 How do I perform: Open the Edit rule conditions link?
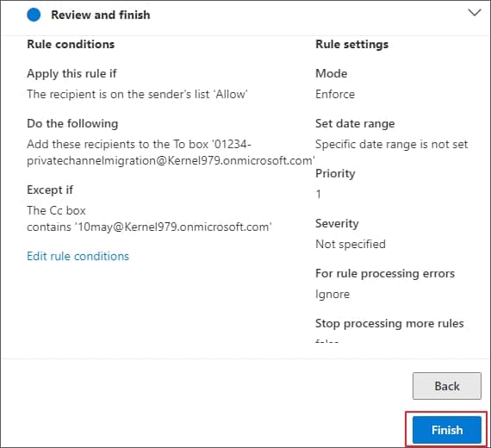pyautogui.click(x=78, y=256)
